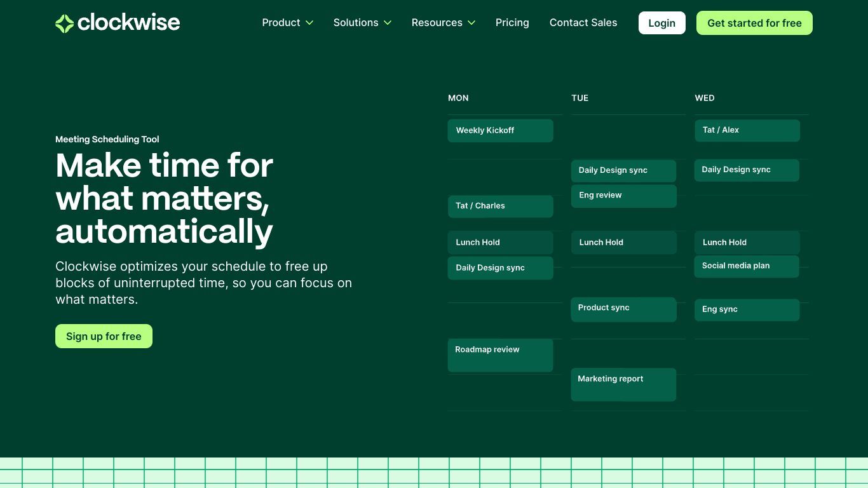Click the Clockwise logo icon
Screen dimensions: 868x488
tap(64, 24)
